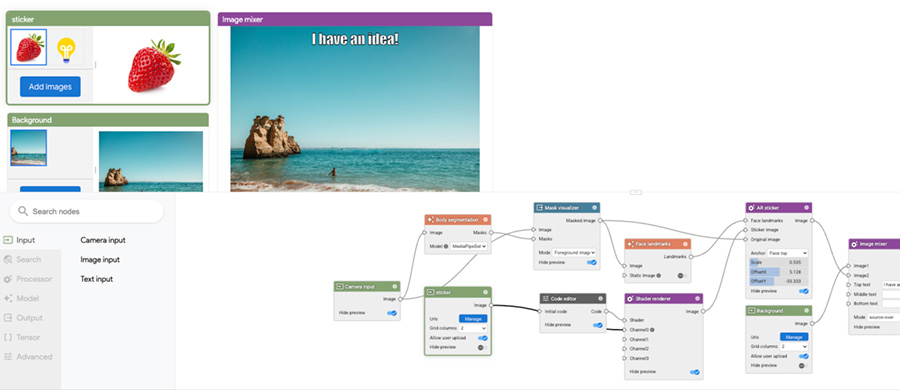
Task: Click the Face landmarks node menu dot
Action: [685, 244]
